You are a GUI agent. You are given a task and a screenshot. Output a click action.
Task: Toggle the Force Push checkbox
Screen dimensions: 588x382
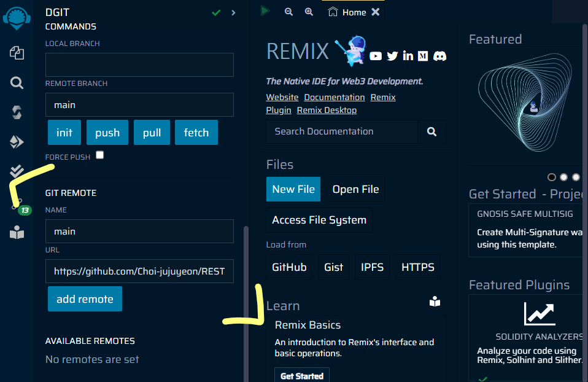click(x=100, y=155)
